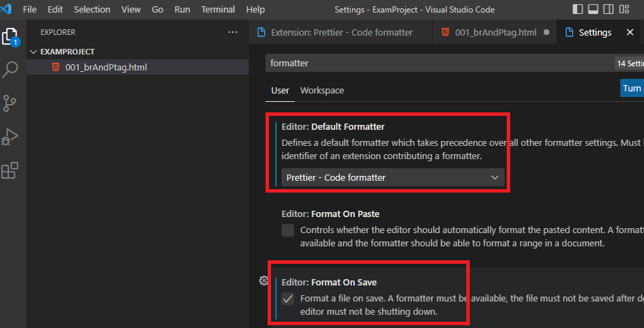Open Explorer views and more actions ellipsis

[233, 32]
